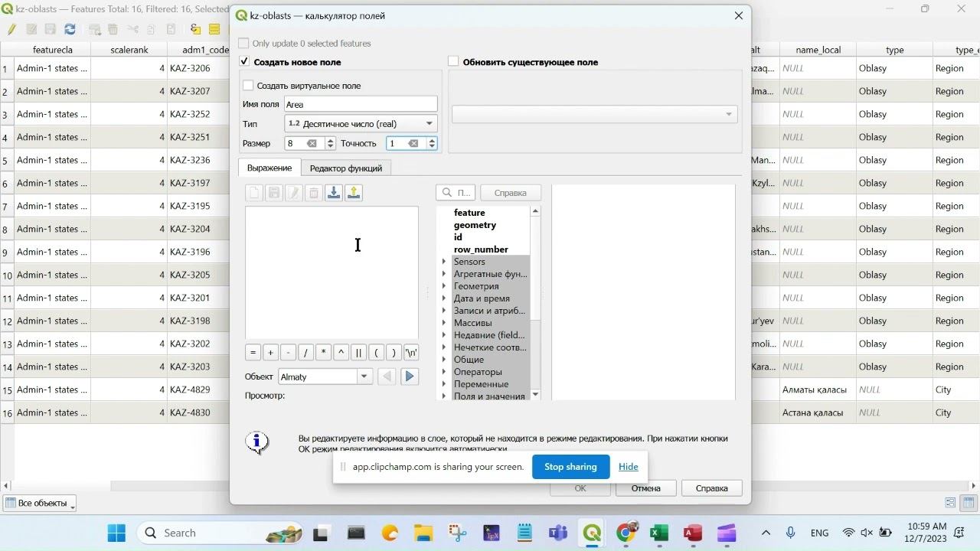Click the function list scroll down arrow

[535, 395]
